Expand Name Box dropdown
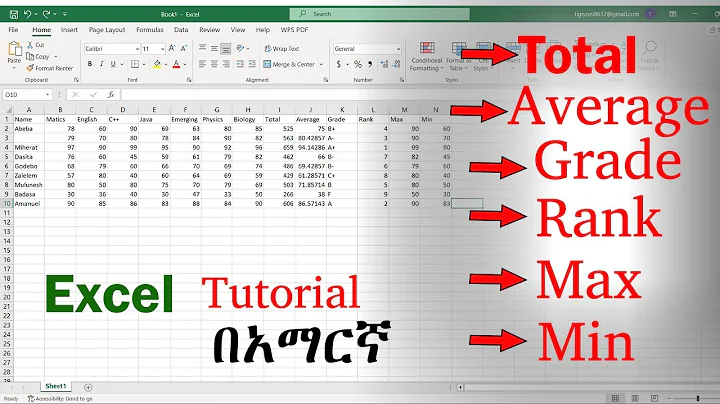 pos(47,95)
